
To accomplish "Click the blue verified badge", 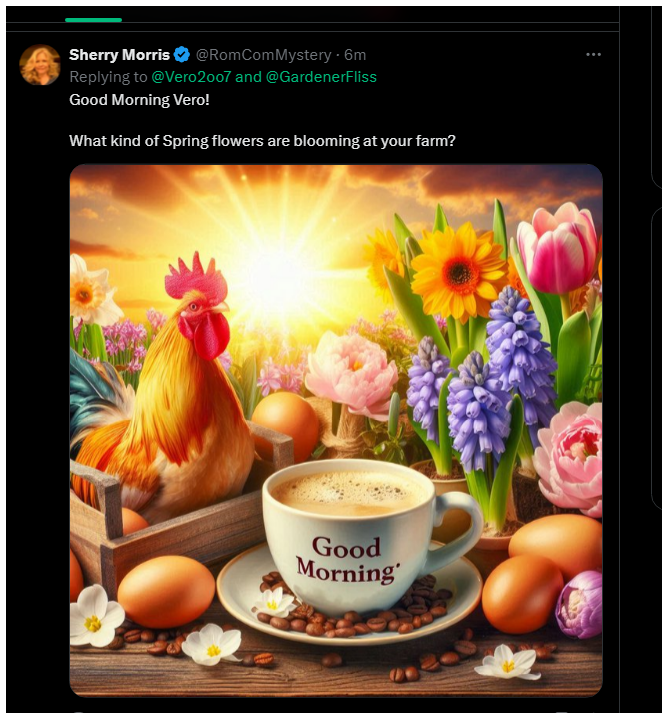I will pos(182,55).
